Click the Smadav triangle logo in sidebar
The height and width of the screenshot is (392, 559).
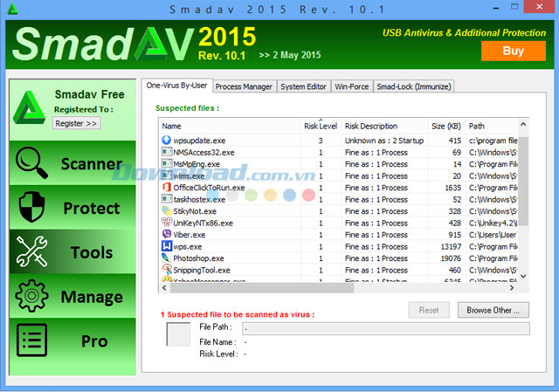29,107
